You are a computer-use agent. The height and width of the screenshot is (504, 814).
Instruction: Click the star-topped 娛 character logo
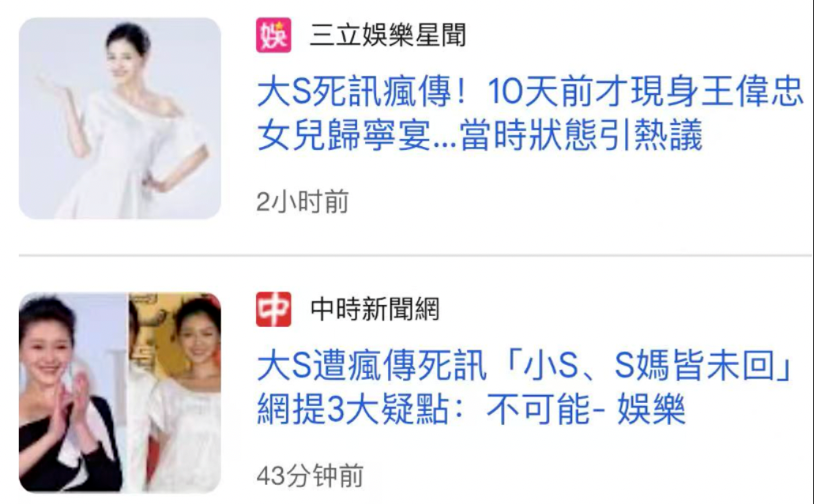click(x=273, y=36)
